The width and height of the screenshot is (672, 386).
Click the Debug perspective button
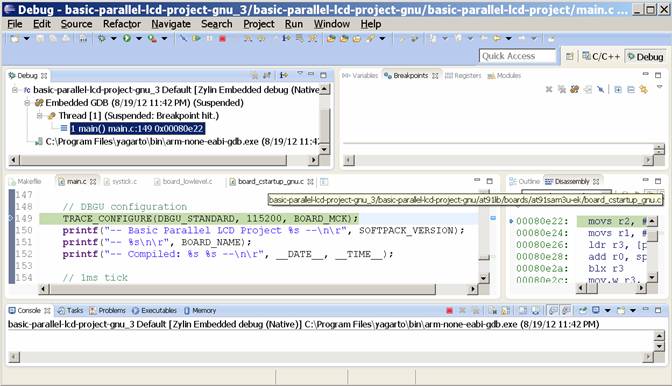645,56
